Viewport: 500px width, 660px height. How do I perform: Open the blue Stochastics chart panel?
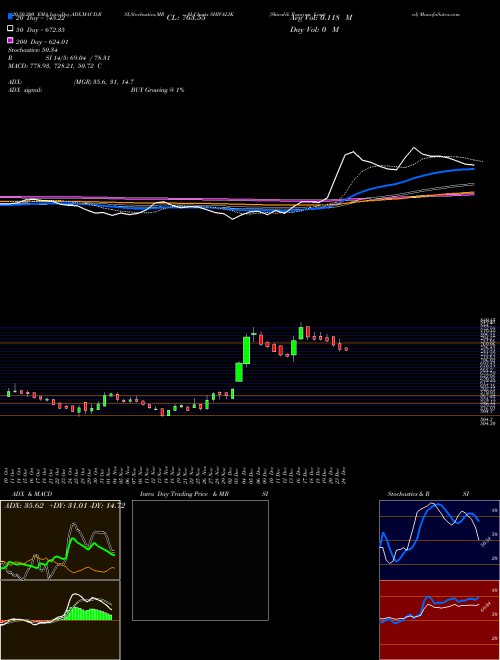pos(439,540)
